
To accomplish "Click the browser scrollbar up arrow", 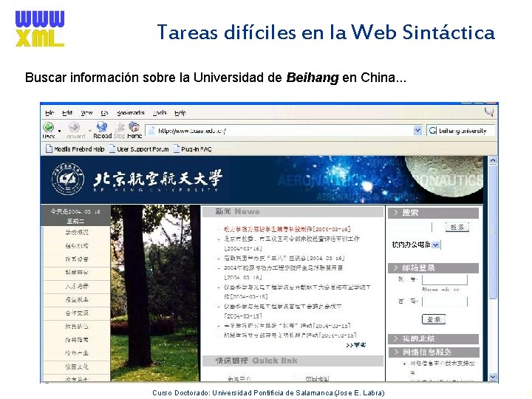I will pyautogui.click(x=493, y=160).
